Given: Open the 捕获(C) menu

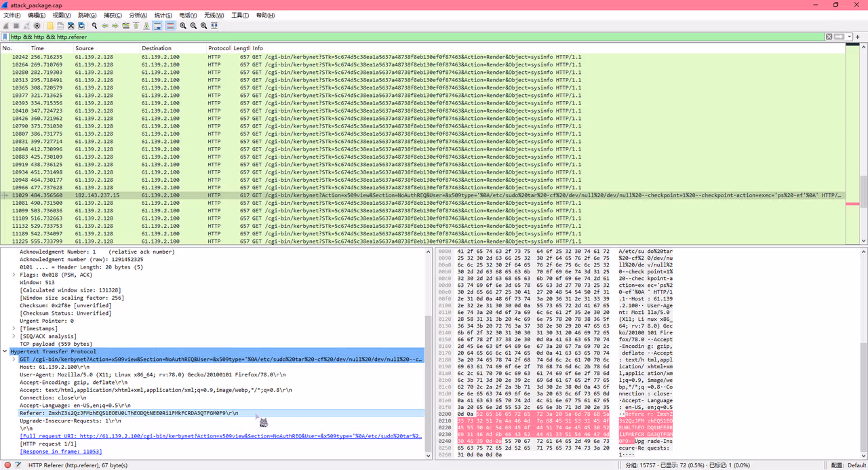Looking at the screenshot, I should click(113, 15).
